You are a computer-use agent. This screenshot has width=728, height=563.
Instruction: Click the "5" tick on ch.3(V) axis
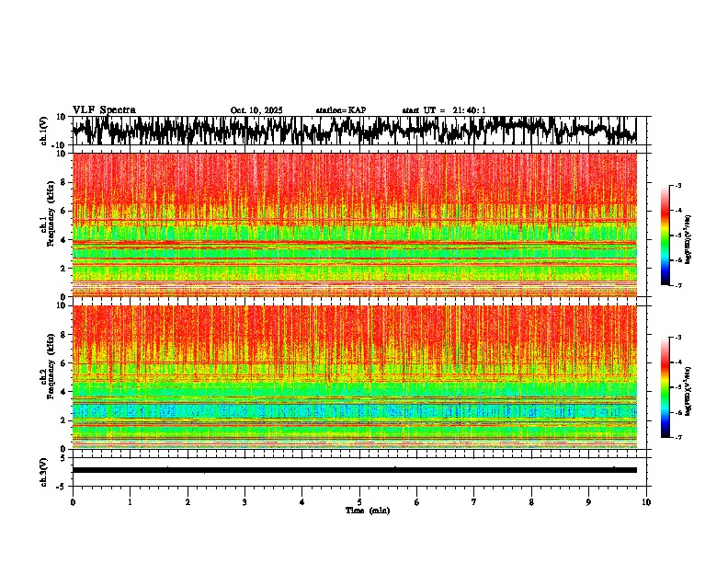click(64, 458)
